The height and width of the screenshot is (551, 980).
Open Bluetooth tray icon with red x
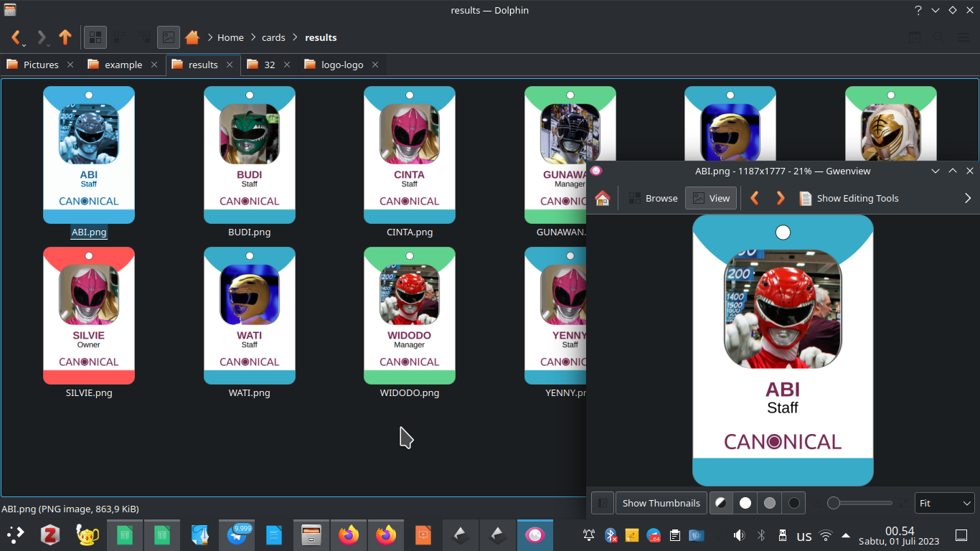pos(611,535)
